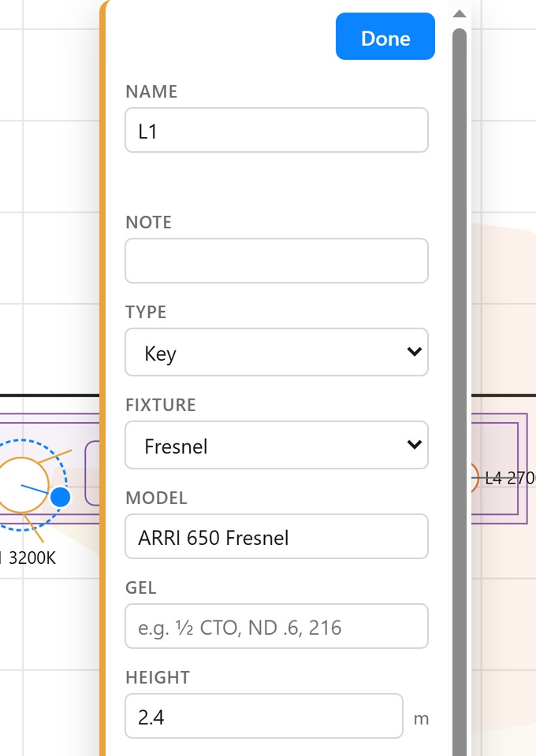
Task: Click the 3200K light label
Action: click(28, 558)
